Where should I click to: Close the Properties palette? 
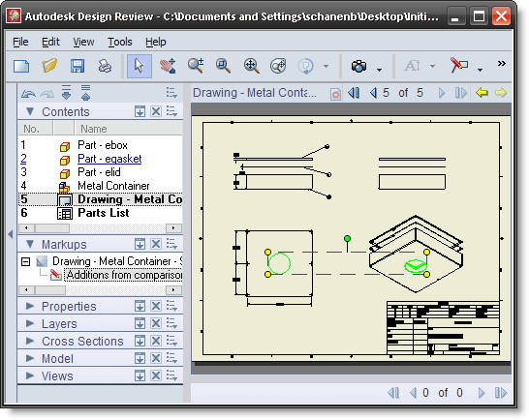(156, 306)
